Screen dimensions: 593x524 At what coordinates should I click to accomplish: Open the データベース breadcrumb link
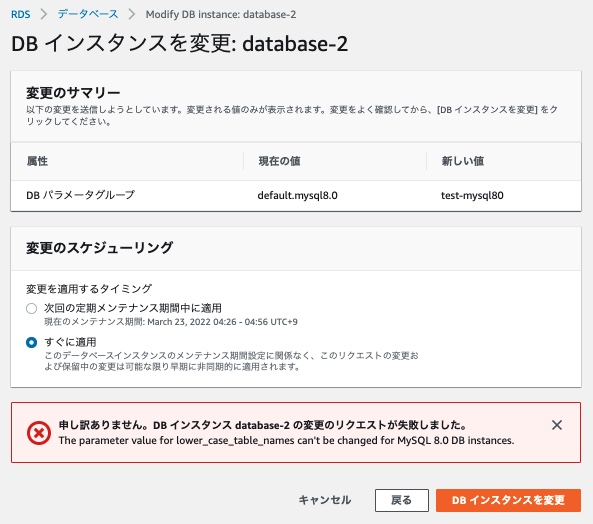88,14
